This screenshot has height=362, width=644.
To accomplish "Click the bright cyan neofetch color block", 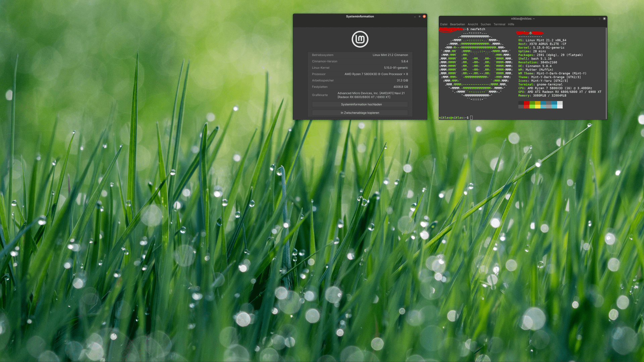I will 554,107.
